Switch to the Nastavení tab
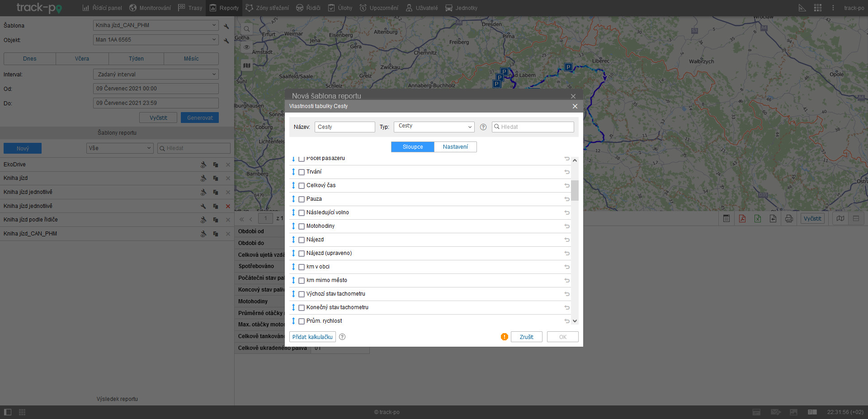 click(x=455, y=147)
